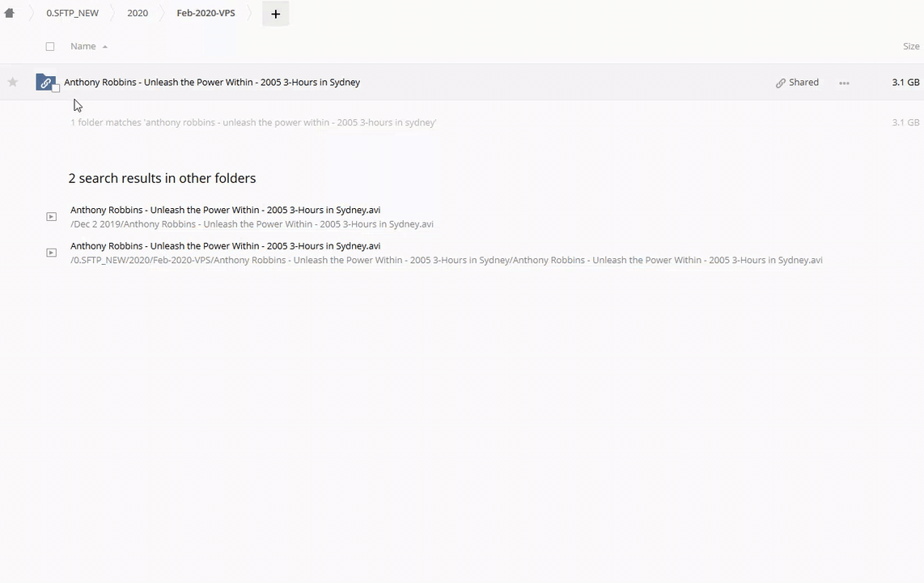Click video icon of Feb-2020-VPS search result

pos(51,253)
